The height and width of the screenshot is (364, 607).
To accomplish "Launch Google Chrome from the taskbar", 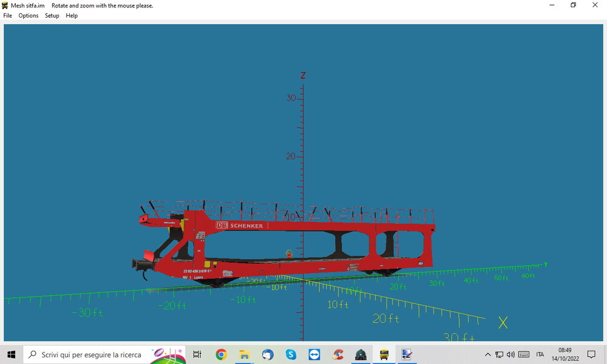I will pyautogui.click(x=221, y=354).
